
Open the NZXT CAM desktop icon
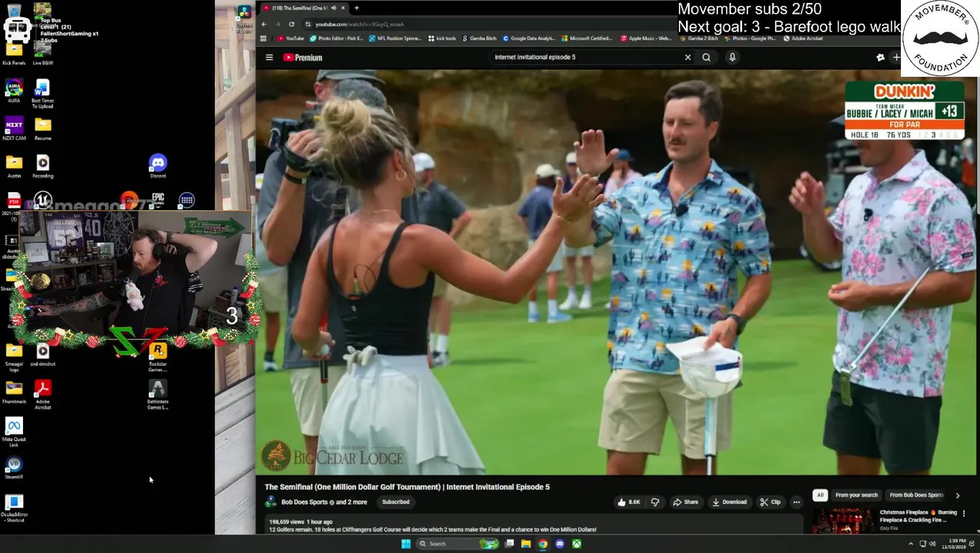click(x=14, y=128)
